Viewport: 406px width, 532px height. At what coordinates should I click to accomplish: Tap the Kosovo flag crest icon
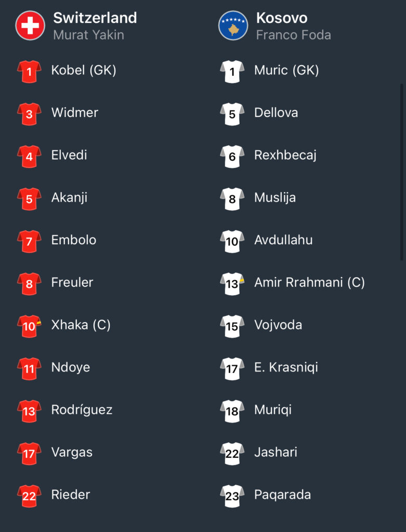[233, 25]
